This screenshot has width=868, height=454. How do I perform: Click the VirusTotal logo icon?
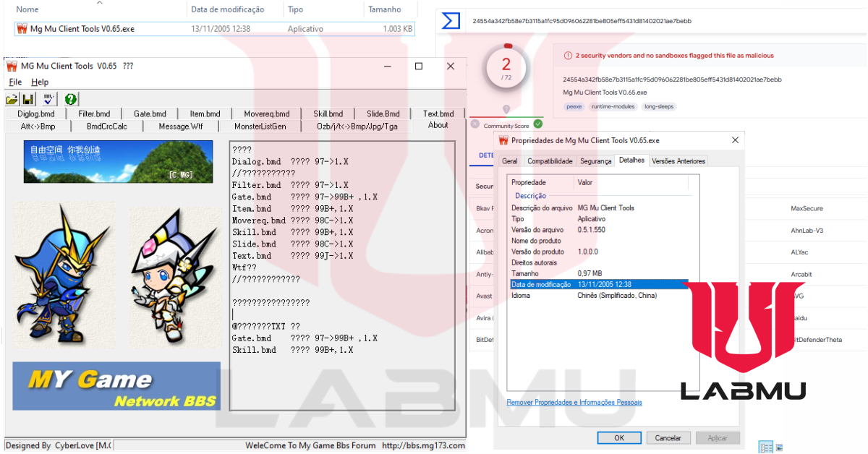coord(450,21)
